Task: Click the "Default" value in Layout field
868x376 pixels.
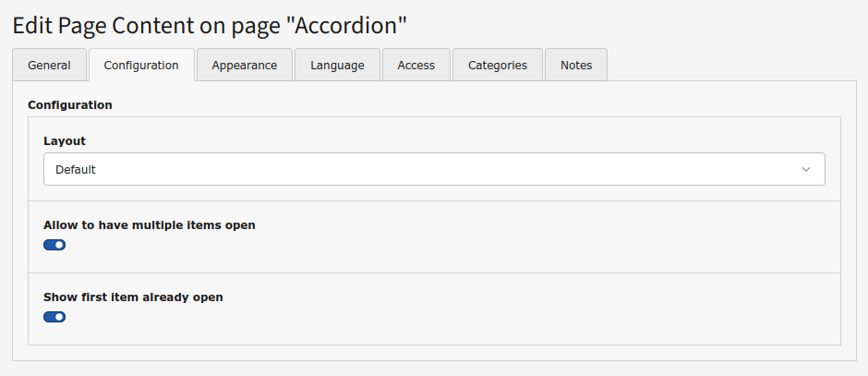Action: (x=76, y=170)
